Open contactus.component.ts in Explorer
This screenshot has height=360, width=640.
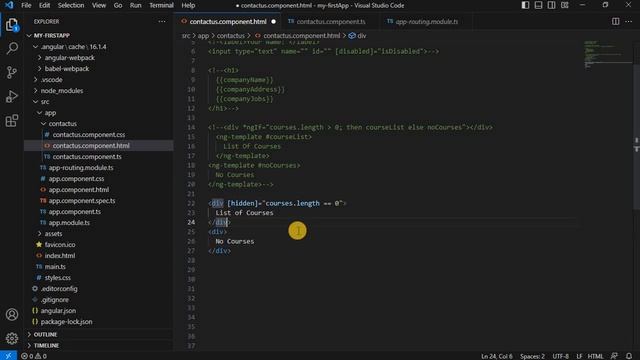[87, 157]
